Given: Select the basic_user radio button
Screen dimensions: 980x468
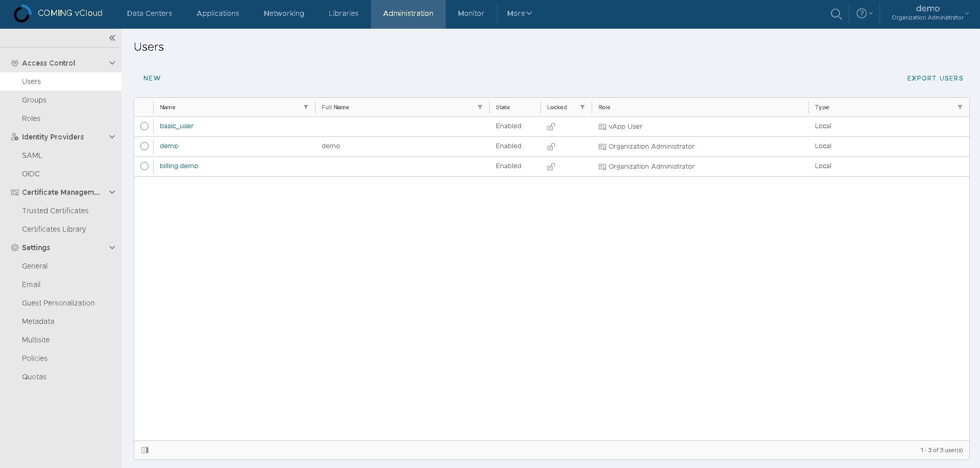Looking at the screenshot, I should 144,126.
